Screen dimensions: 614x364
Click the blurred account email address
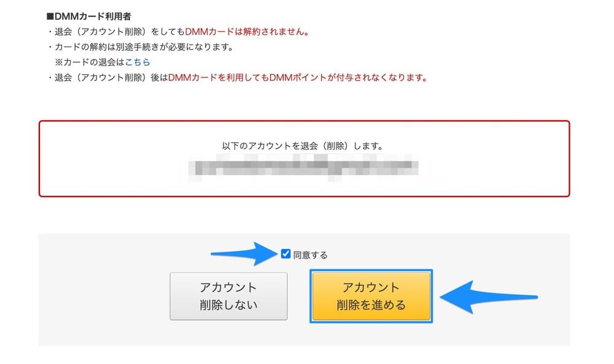click(x=304, y=166)
